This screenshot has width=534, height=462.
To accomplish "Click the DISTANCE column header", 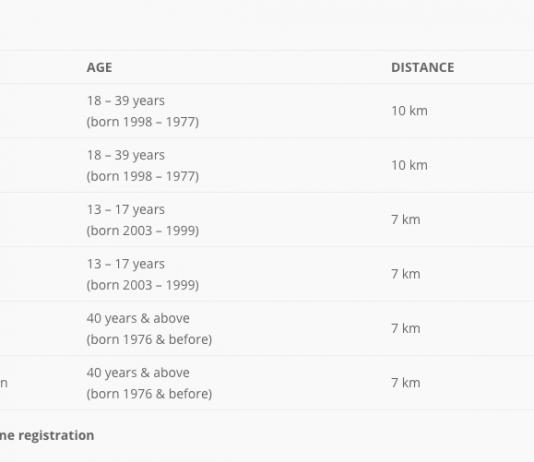I will (422, 67).
